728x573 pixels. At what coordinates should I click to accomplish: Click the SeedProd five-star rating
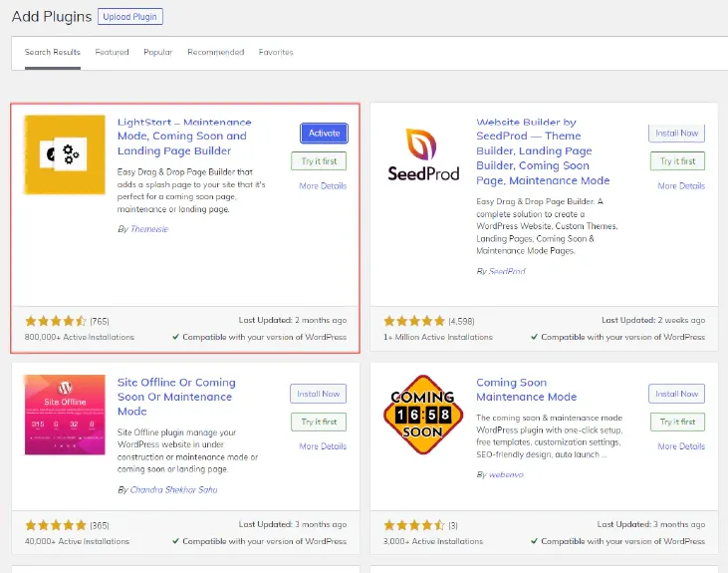pyautogui.click(x=414, y=321)
